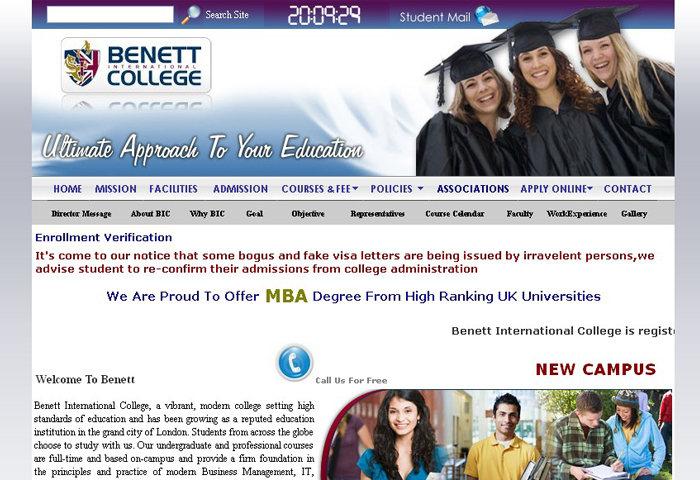Click the Why BIC submenu link

[207, 213]
